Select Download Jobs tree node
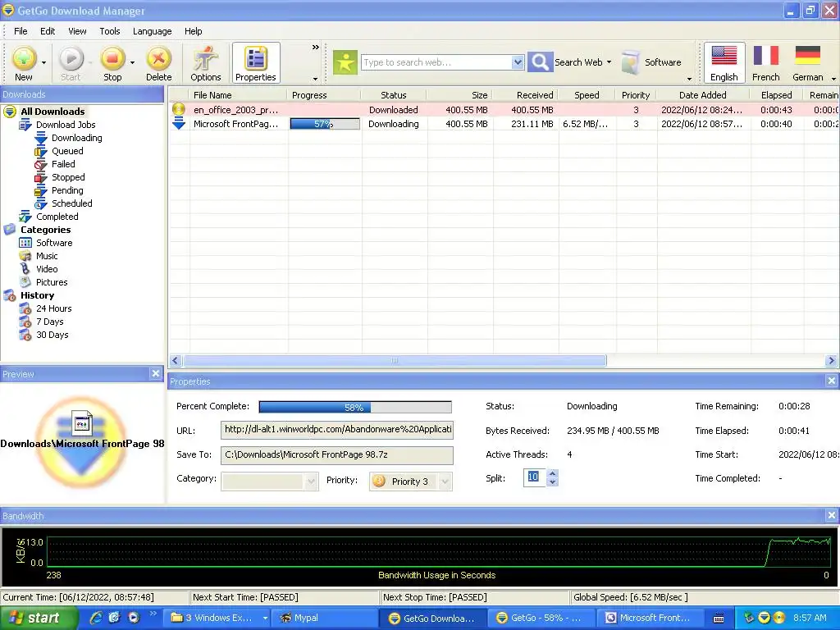This screenshot has height=630, width=840. click(x=66, y=125)
